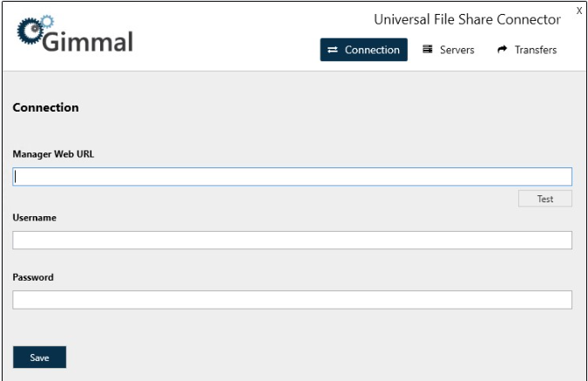
Task: Click the double-arrow icon on the Connection tab
Action: point(333,51)
